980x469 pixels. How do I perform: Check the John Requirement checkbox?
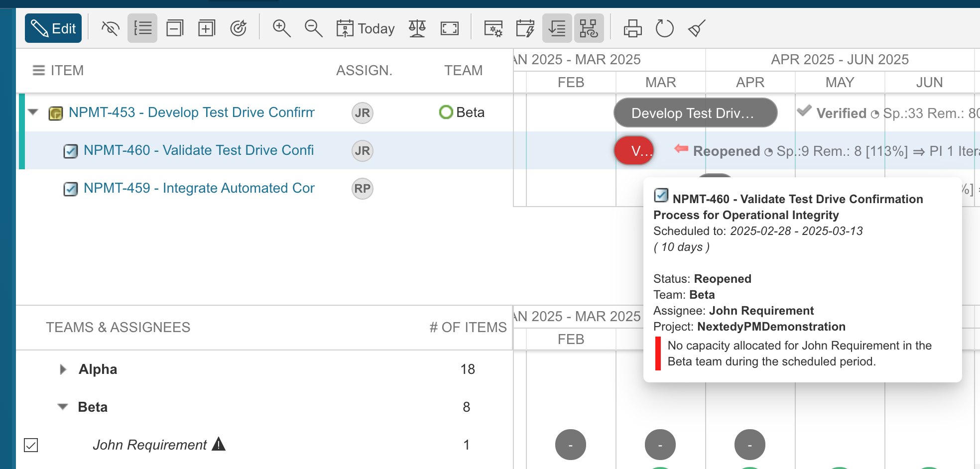pos(31,445)
